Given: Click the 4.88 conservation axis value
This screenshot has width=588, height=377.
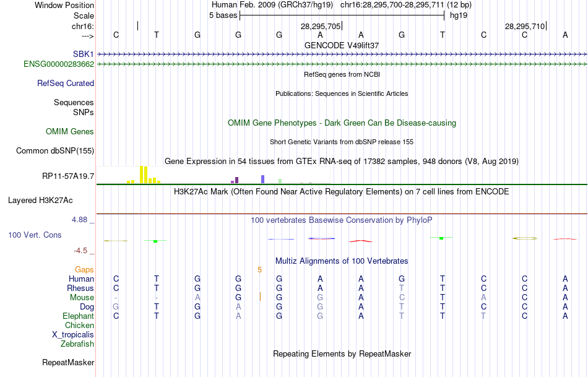Looking at the screenshot, I should tap(79, 220).
